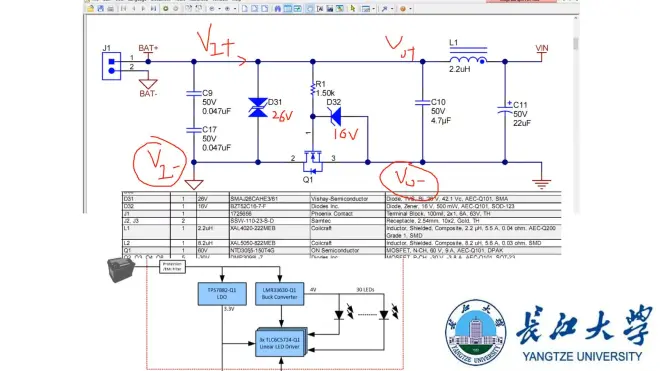
Task: Expand the orange circle tool dropdown
Action: coord(410,8)
